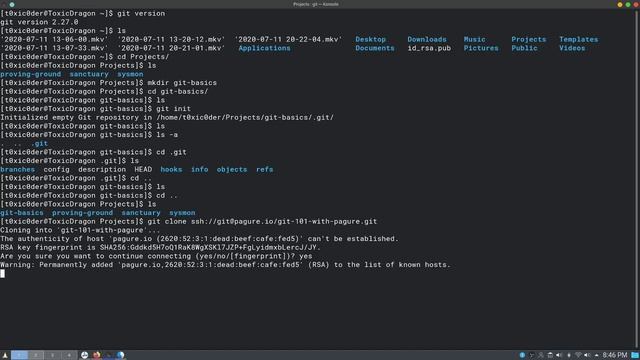Click the Konsole window title text

tap(316, 4)
